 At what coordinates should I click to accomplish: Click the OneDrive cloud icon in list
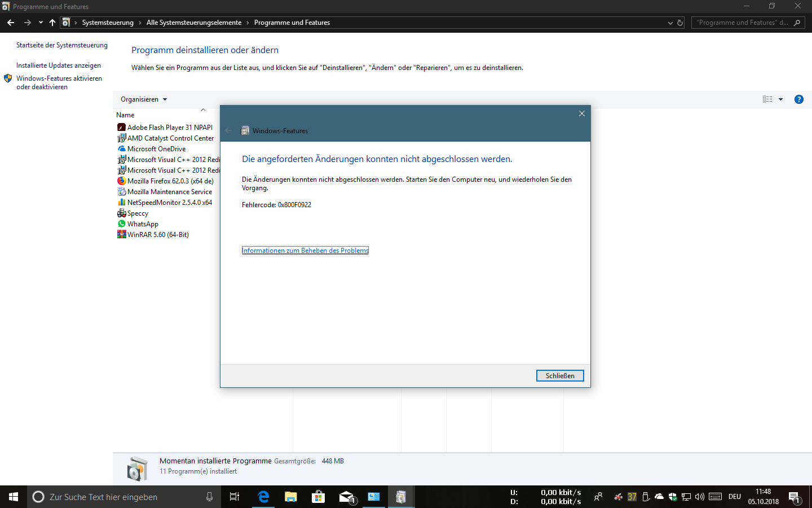click(x=121, y=149)
